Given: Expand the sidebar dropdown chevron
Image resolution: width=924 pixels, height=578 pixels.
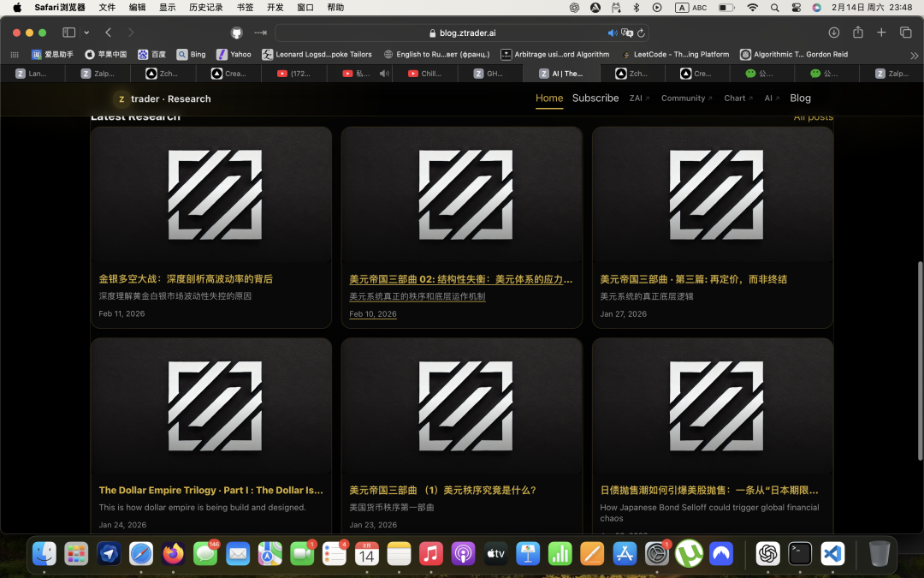Looking at the screenshot, I should pyautogui.click(x=86, y=33).
